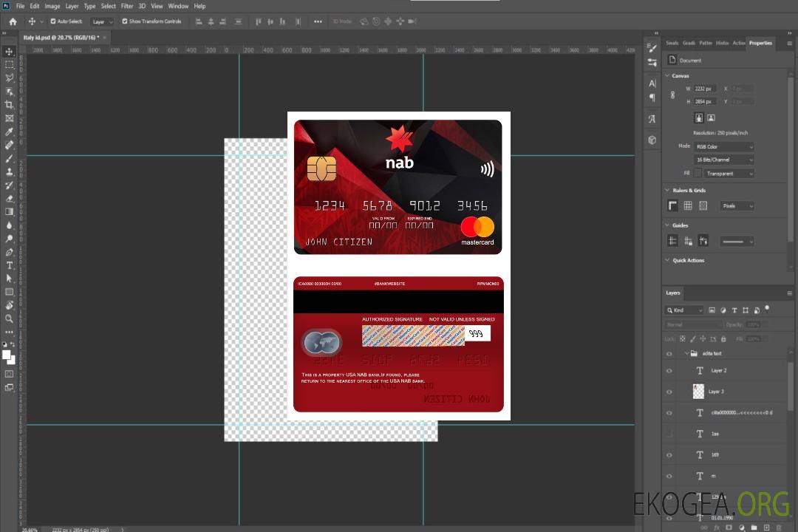
Task: Open the Auto-Select Layer dropdown
Action: click(102, 21)
